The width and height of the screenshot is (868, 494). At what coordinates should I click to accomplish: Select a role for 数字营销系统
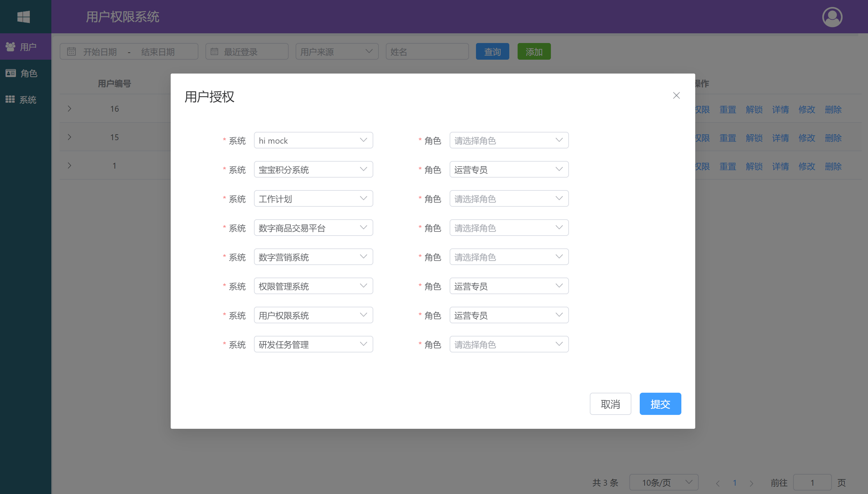tap(509, 257)
